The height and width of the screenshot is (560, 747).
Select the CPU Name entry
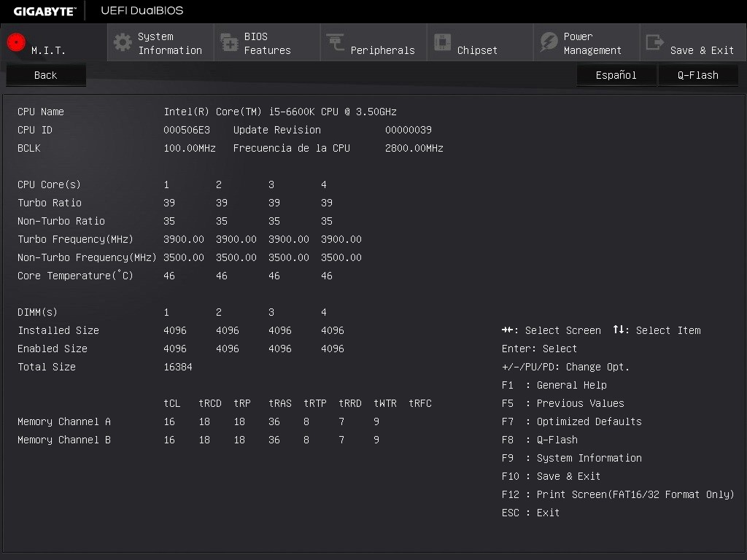click(x=40, y=112)
